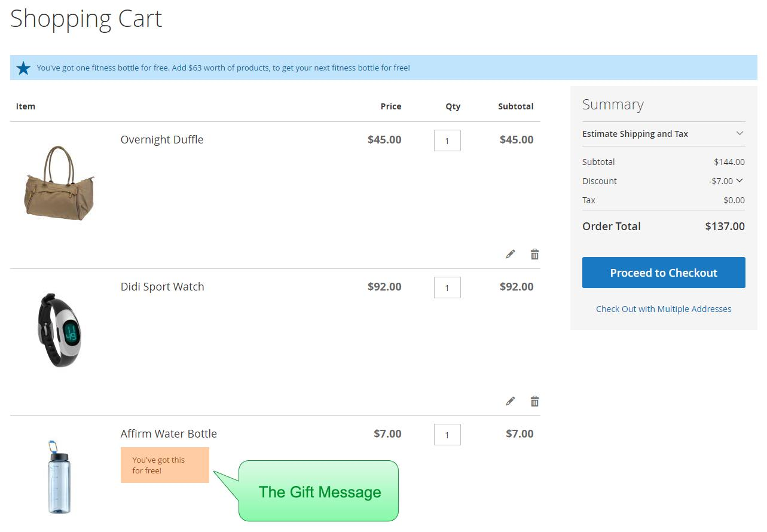Viewport: 767px width, 532px height.
Task: Click the Overnight Duffle quantity field
Action: pos(447,140)
